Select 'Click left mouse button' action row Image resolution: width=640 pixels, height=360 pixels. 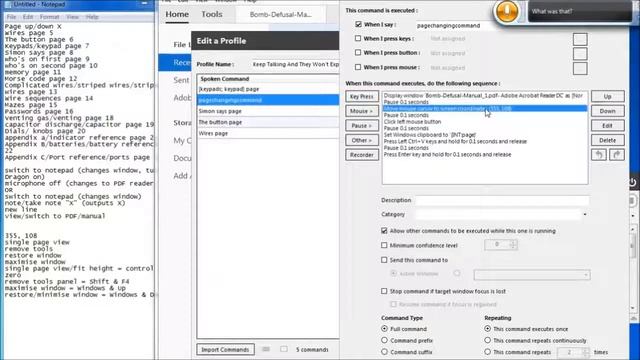485,122
